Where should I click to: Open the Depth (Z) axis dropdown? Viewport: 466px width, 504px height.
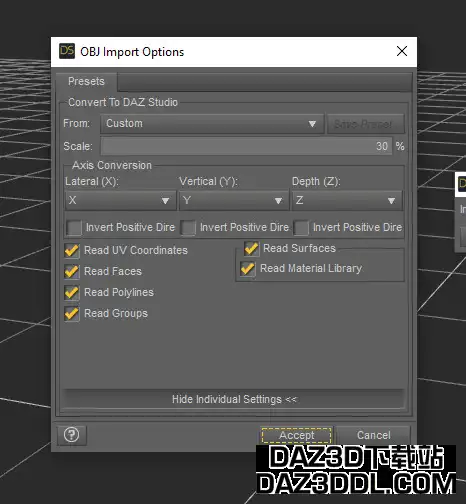[347, 200]
